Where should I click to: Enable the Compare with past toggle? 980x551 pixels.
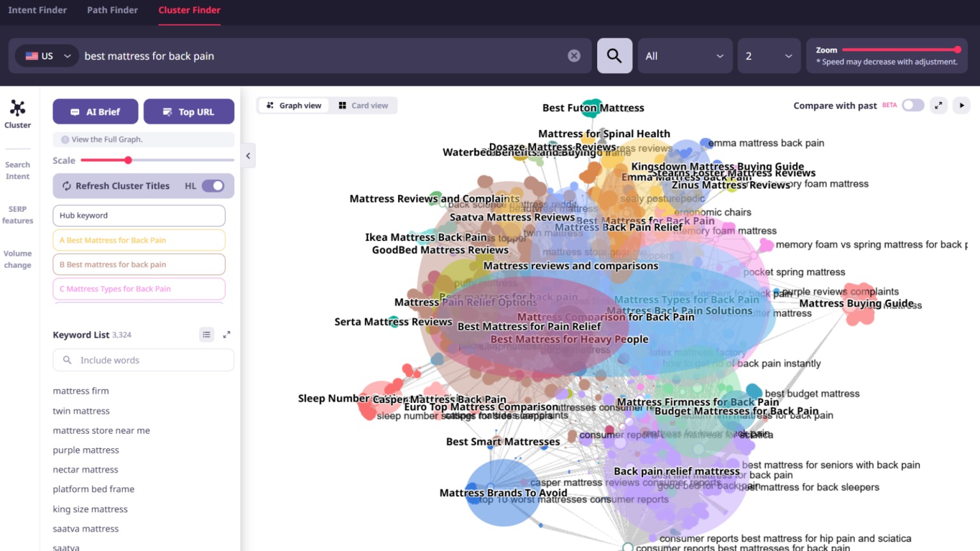(912, 105)
